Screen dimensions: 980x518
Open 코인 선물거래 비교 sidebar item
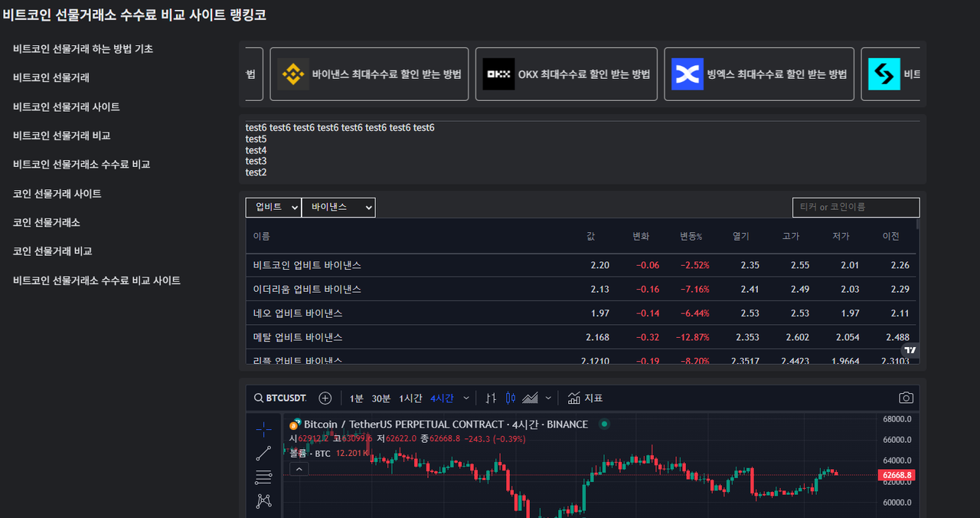(x=52, y=251)
